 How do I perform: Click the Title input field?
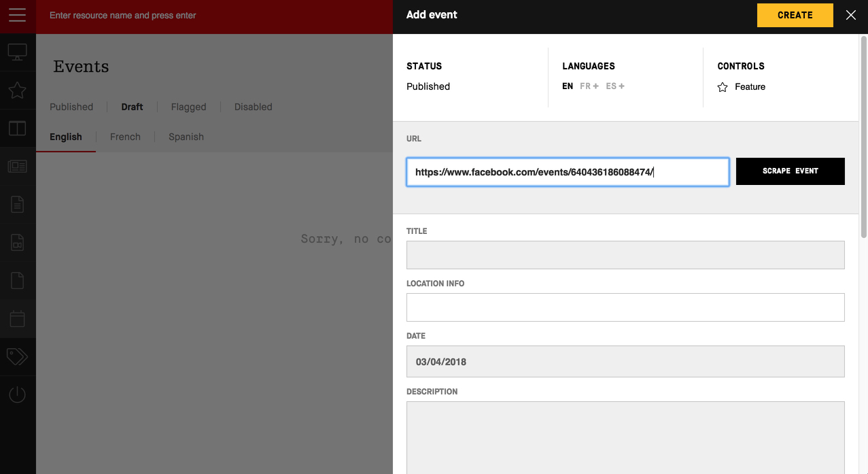click(625, 255)
